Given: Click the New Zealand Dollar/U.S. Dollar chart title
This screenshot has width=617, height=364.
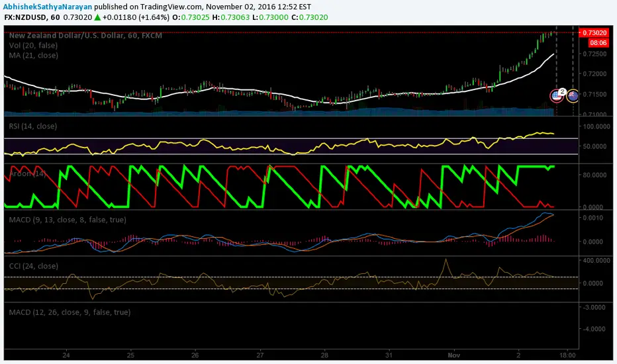Looking at the screenshot, I should tap(85, 36).
